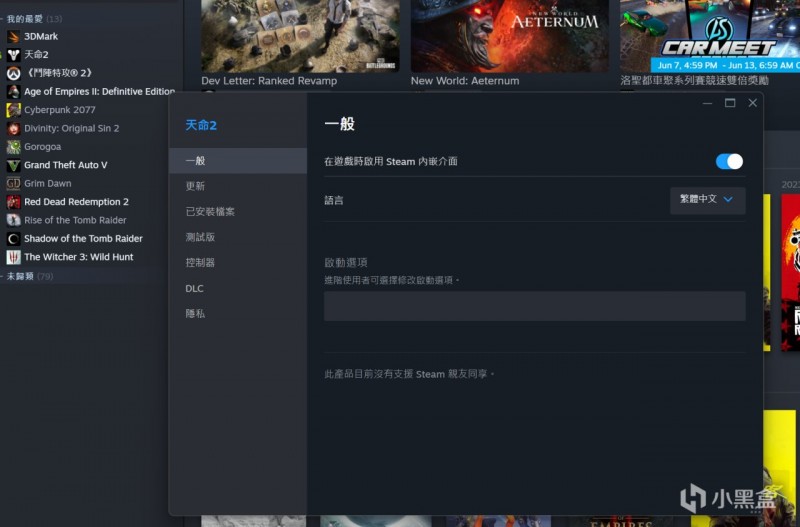The width and height of the screenshot is (800, 527).
Task: Select Rise of the Tomb Raider entry
Action: [75, 220]
